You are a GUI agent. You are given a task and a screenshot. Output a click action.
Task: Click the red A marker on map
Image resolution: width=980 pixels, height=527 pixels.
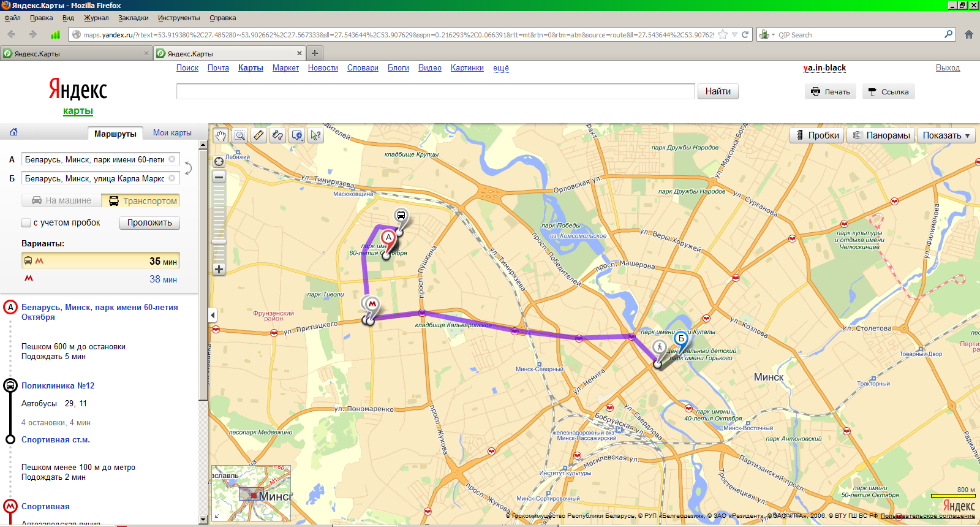[388, 238]
